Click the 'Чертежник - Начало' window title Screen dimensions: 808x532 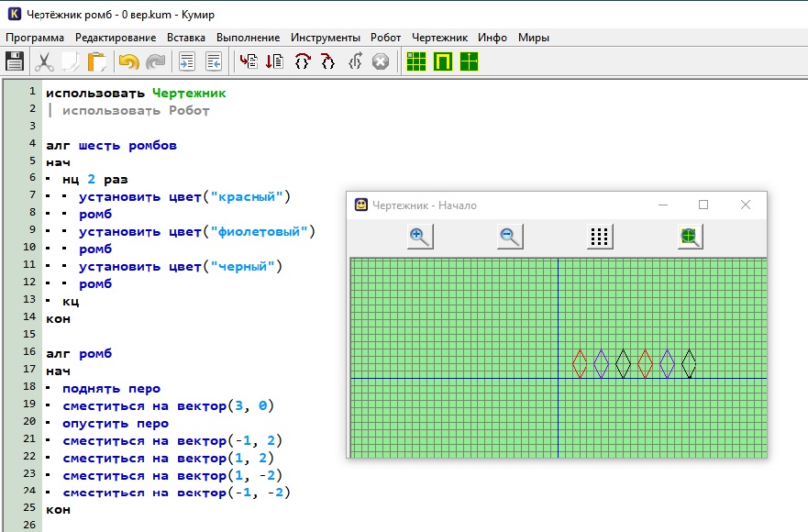pos(425,205)
